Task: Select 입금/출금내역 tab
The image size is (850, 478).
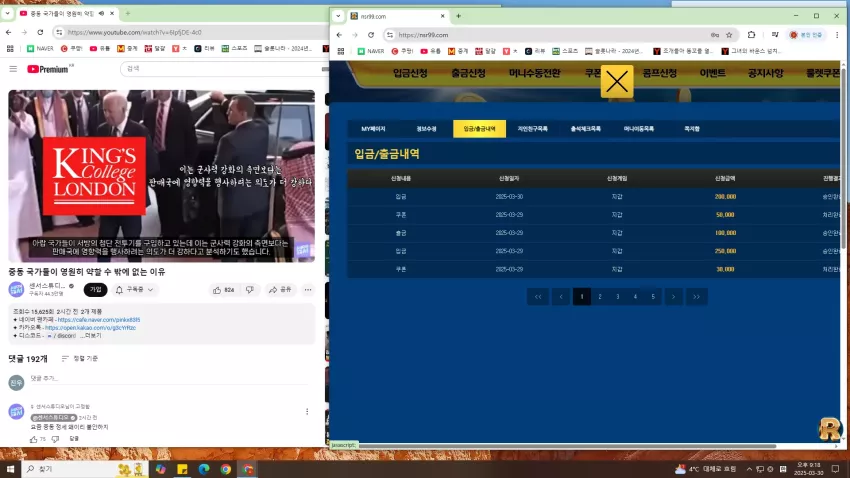Action: coord(479,129)
